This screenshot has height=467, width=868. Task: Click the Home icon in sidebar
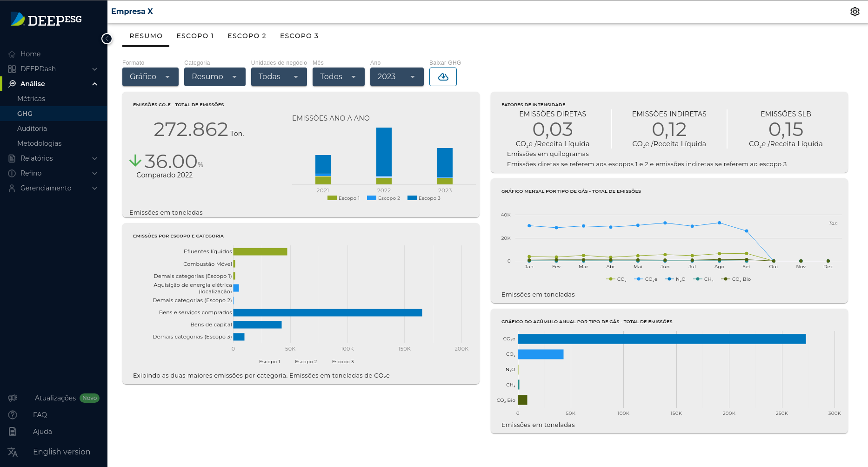pyautogui.click(x=12, y=54)
